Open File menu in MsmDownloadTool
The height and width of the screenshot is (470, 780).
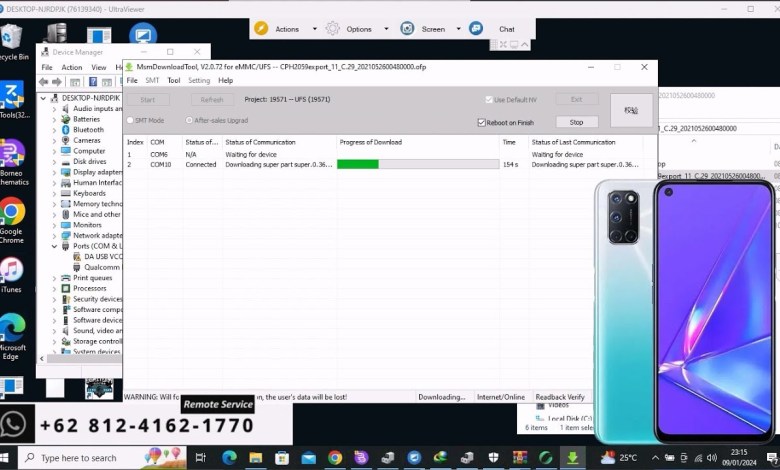tap(132, 80)
